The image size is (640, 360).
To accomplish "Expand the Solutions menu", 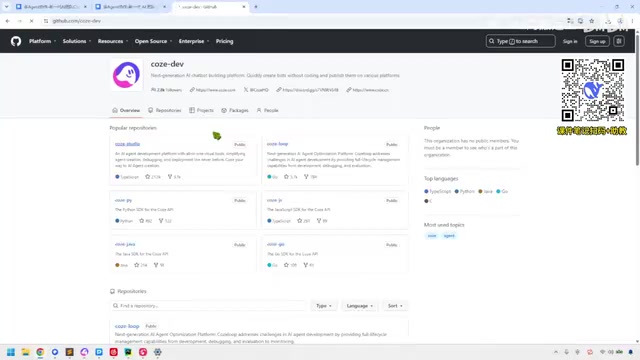I will click(x=77, y=41).
